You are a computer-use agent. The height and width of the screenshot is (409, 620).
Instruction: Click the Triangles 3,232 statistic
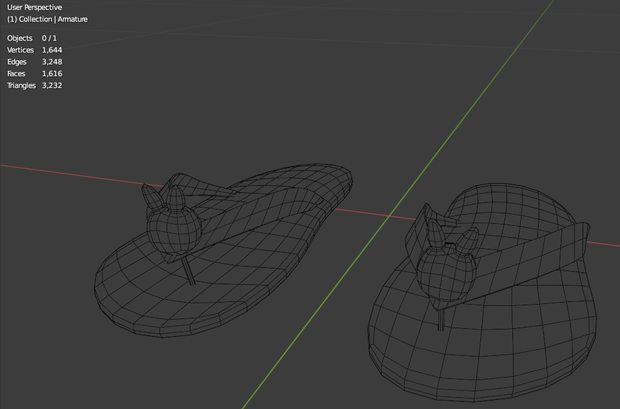click(35, 85)
